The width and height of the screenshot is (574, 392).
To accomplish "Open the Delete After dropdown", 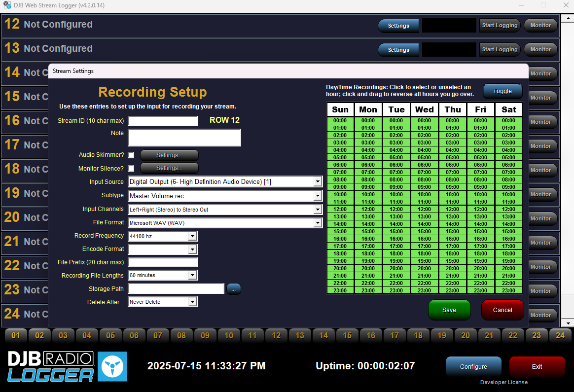I will pyautogui.click(x=192, y=302).
